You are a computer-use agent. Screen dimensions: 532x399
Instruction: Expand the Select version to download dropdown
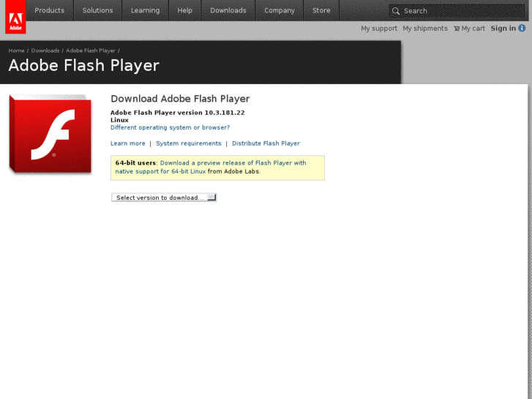coord(164,198)
